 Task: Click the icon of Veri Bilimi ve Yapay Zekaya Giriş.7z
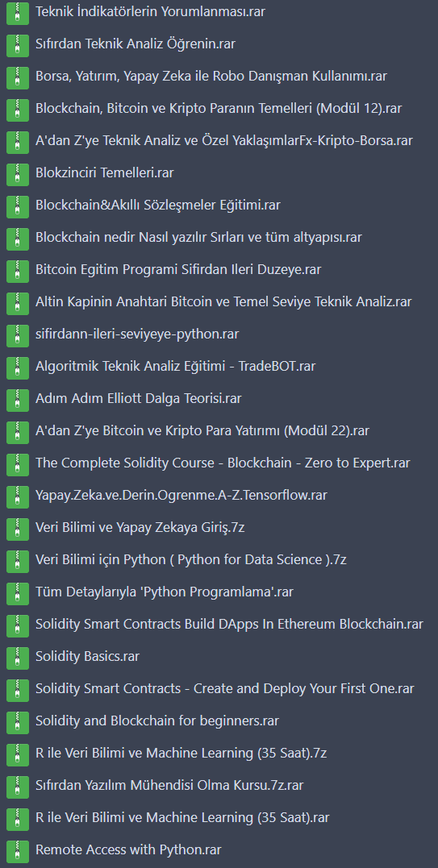[x=18, y=528]
